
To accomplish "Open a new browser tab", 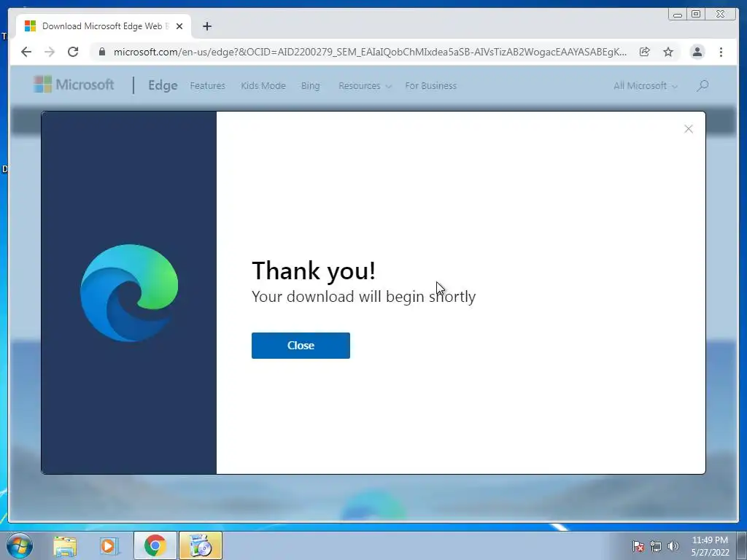I will pyautogui.click(x=206, y=26).
